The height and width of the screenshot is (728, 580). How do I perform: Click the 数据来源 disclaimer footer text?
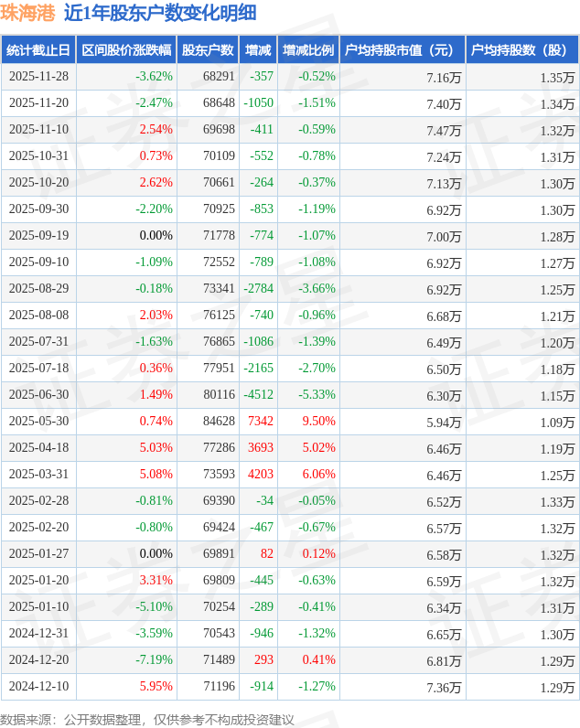(147, 719)
